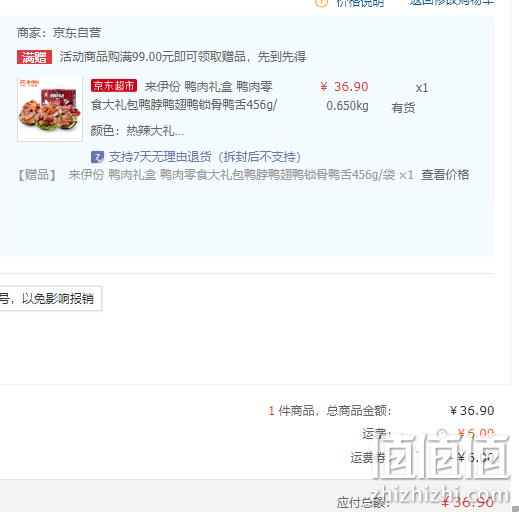Viewport: 519px width, 512px height.
Task: Click the red 满赠 promotion badge
Action: click(x=34, y=57)
